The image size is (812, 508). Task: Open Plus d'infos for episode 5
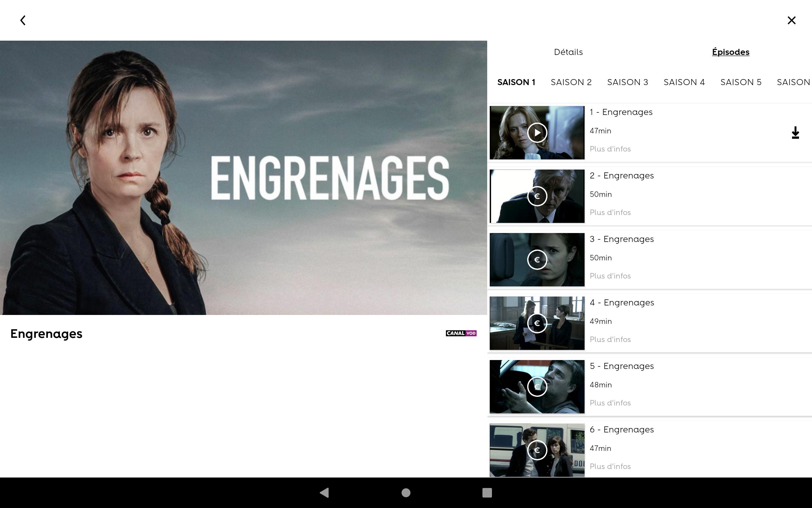[610, 403]
